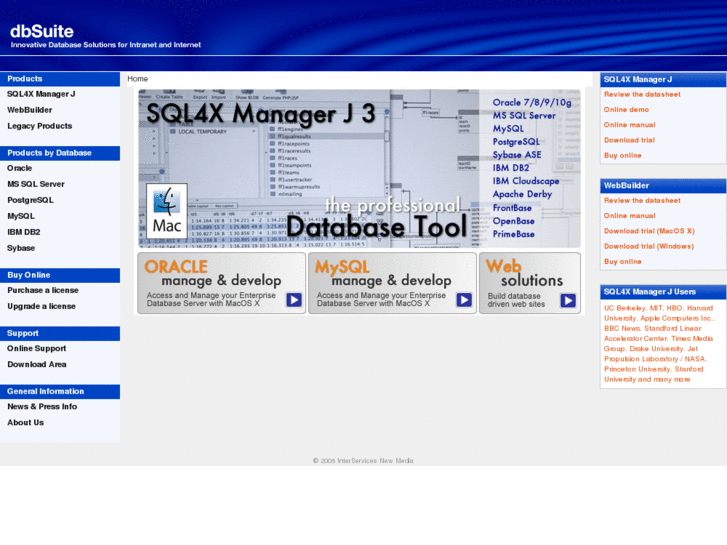The image size is (727, 545).
Task: Review the datasheet for WebBuilder
Action: [642, 201]
